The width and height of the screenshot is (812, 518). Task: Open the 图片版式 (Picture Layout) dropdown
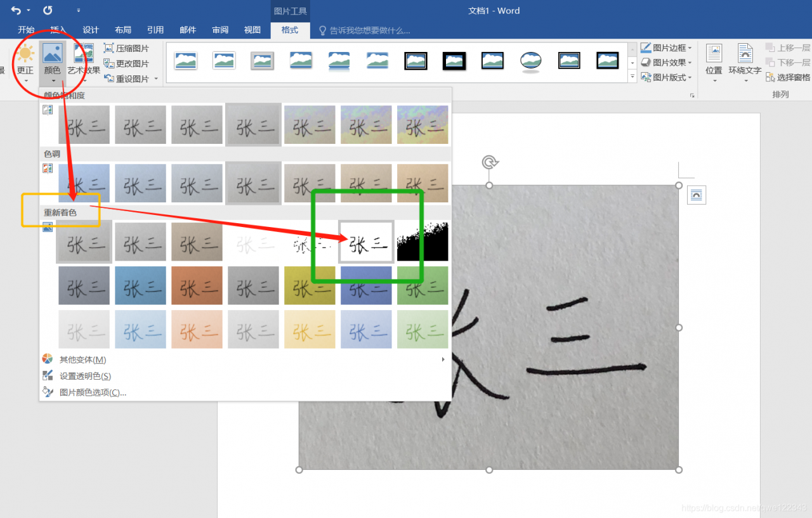(666, 77)
